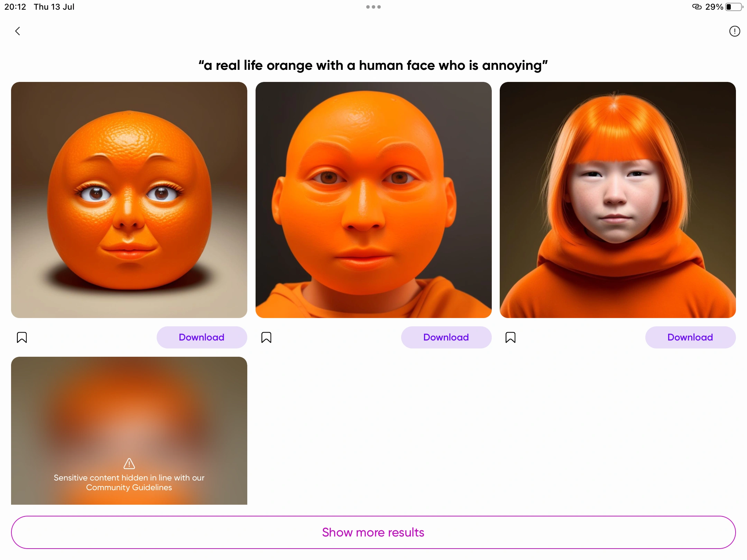Select the prompt text at the top

click(373, 65)
